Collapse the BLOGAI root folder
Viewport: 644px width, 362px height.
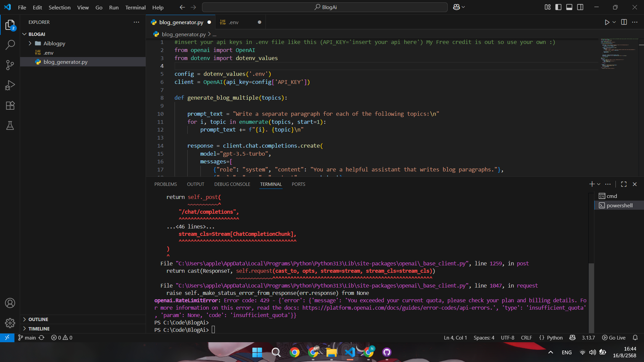(x=24, y=34)
